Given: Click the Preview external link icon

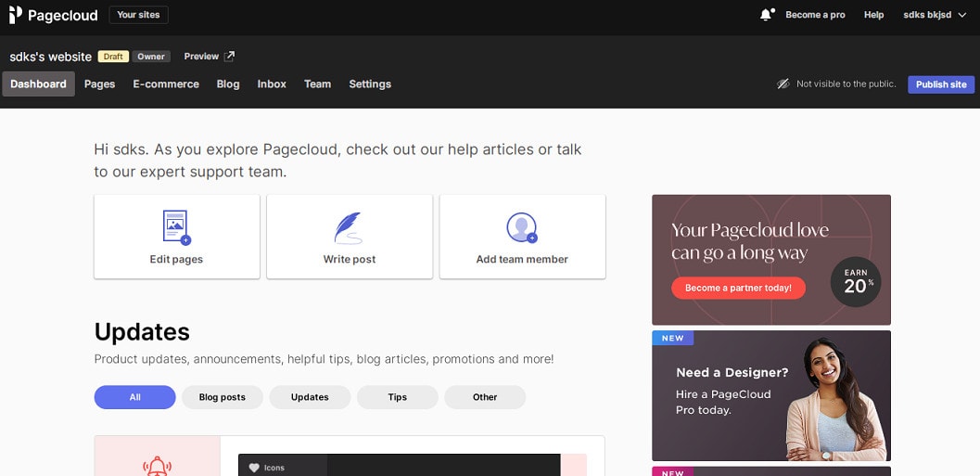Looking at the screenshot, I should [x=229, y=57].
